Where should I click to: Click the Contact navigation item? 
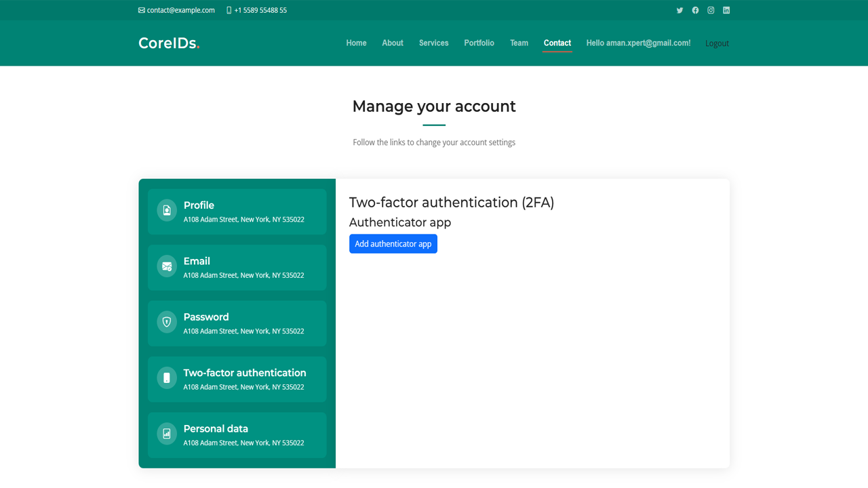(557, 43)
